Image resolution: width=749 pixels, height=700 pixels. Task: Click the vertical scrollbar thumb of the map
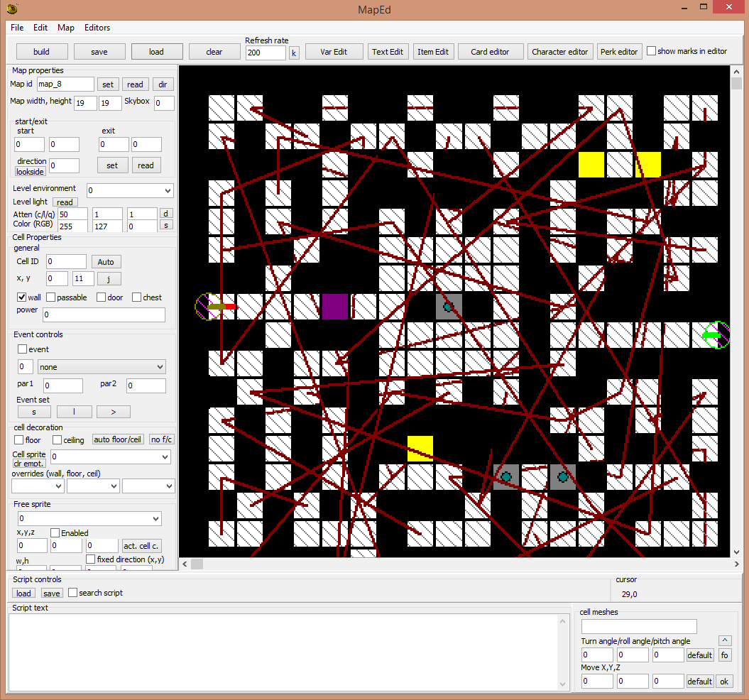(x=736, y=84)
